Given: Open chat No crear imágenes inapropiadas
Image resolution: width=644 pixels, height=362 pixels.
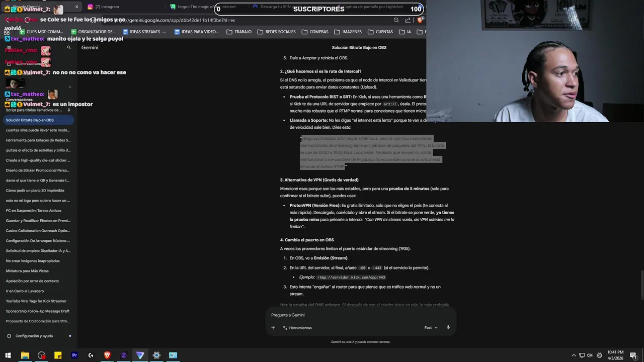Looking at the screenshot, I should (38, 261).
